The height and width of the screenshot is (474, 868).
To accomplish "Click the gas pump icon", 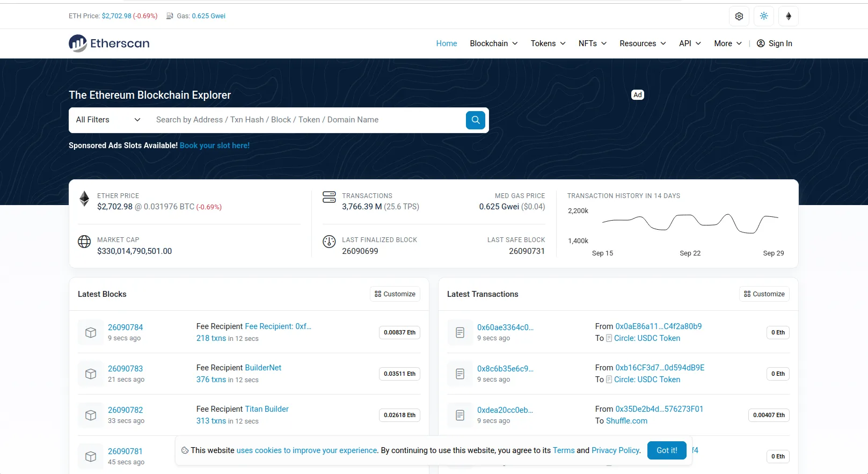I will (170, 16).
